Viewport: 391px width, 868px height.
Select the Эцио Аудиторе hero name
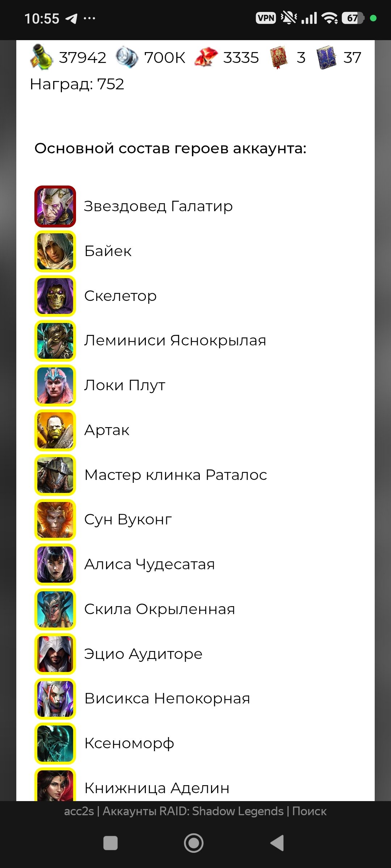[x=143, y=654]
